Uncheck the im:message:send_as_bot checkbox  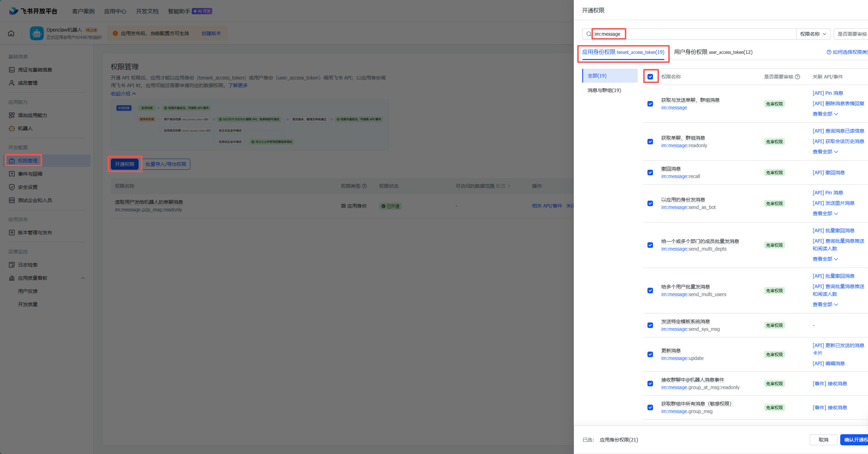click(x=650, y=203)
